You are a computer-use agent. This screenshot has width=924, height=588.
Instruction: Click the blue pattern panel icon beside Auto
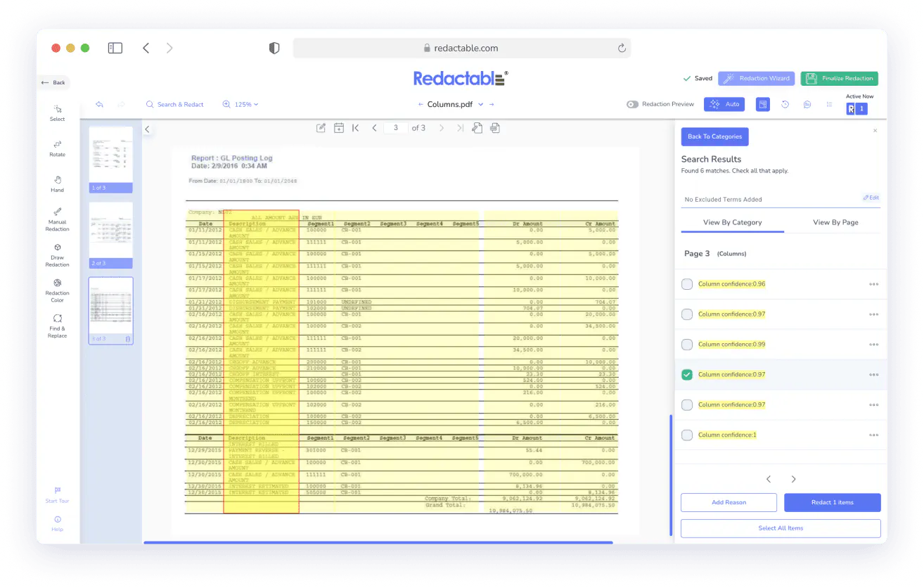[x=763, y=104]
